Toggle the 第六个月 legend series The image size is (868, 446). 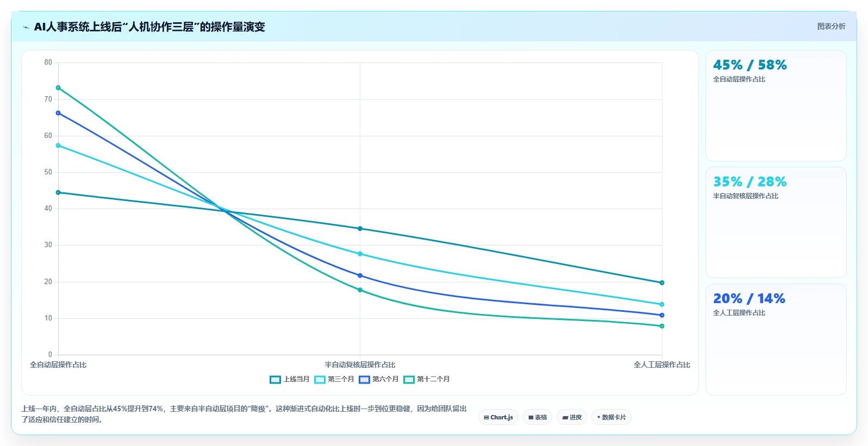point(379,379)
